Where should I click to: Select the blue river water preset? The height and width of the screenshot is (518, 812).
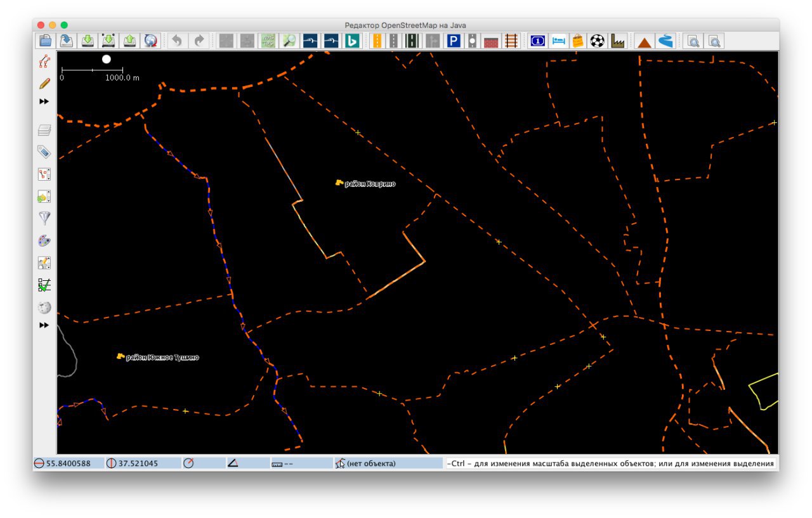[665, 41]
